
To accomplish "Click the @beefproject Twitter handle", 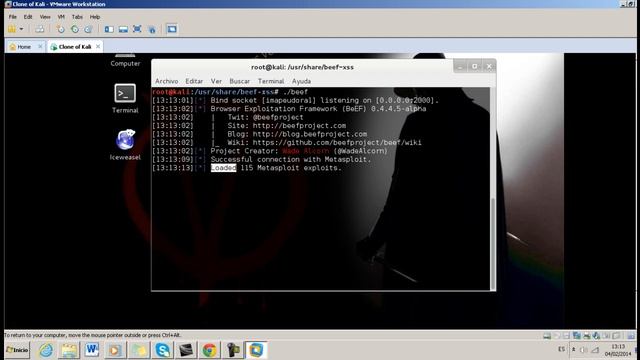I will [x=278, y=117].
